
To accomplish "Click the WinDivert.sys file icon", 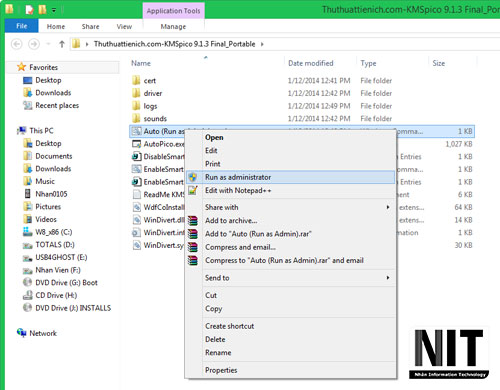I will (x=136, y=245).
